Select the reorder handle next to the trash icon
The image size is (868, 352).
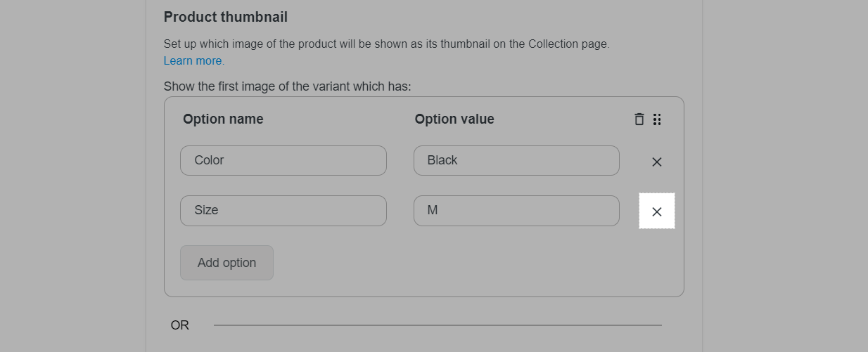657,119
